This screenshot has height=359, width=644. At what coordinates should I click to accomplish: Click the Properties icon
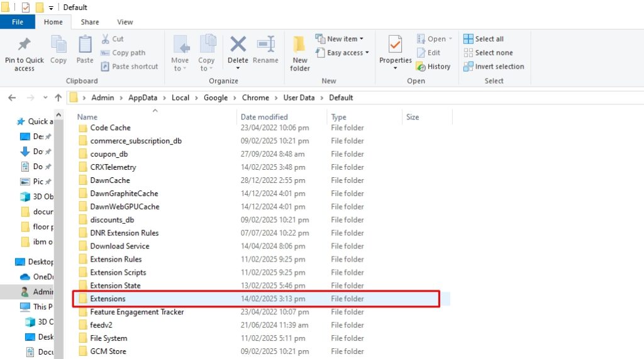(395, 45)
